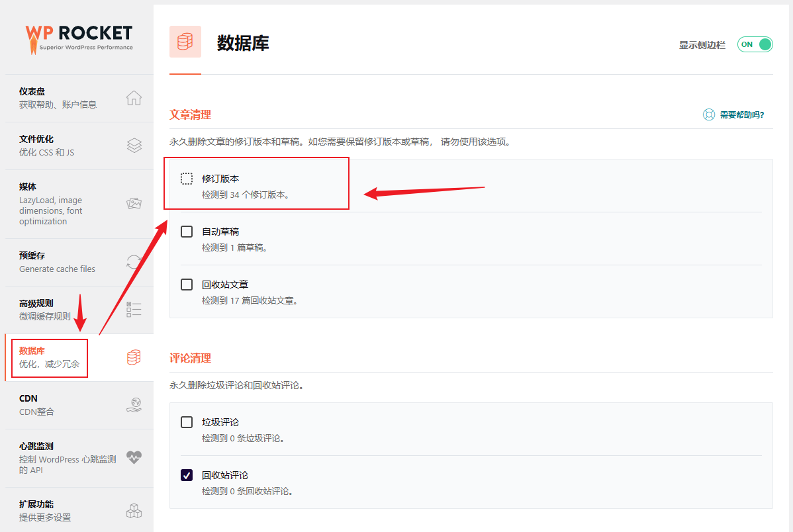Enable the 修订版本 checkbox

(x=187, y=179)
